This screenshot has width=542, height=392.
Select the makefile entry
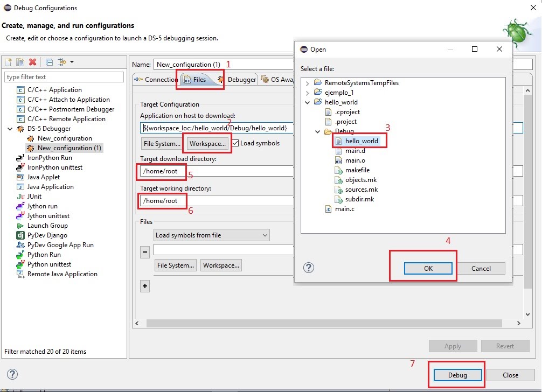tap(357, 170)
